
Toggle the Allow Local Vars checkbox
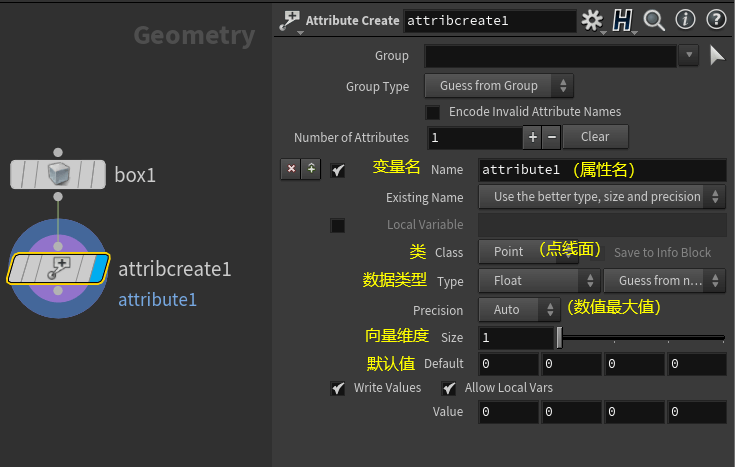point(449,388)
